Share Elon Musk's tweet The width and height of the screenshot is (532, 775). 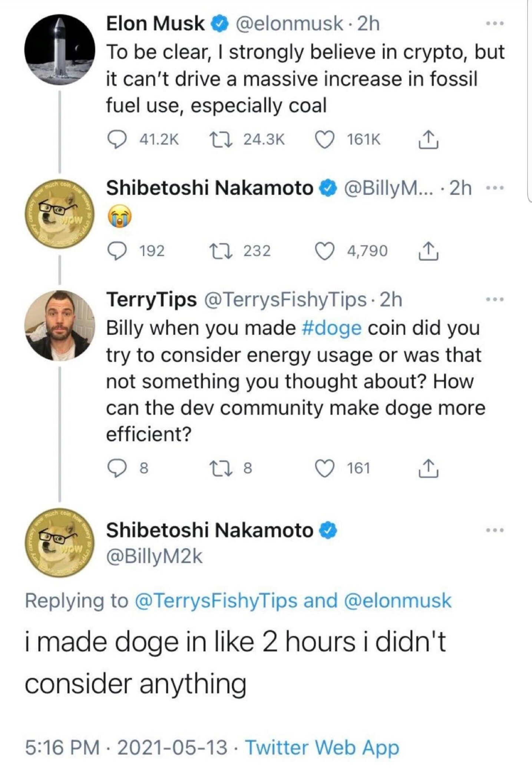[x=428, y=140]
